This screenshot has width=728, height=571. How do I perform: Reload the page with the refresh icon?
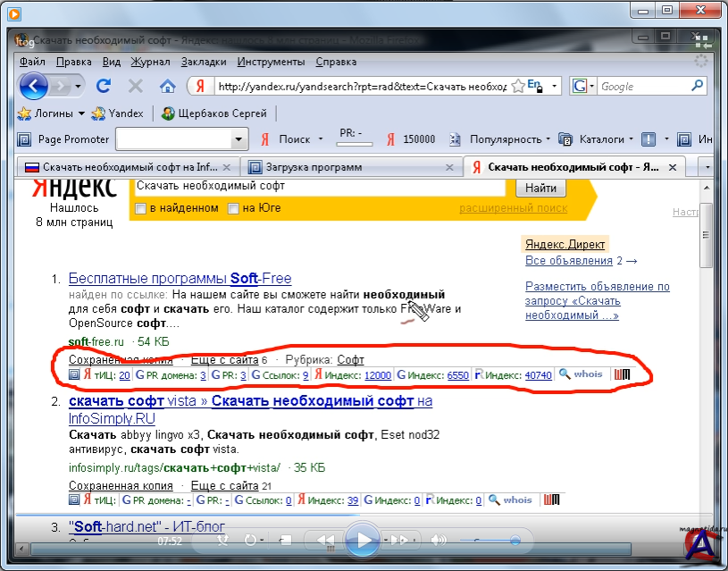(104, 86)
